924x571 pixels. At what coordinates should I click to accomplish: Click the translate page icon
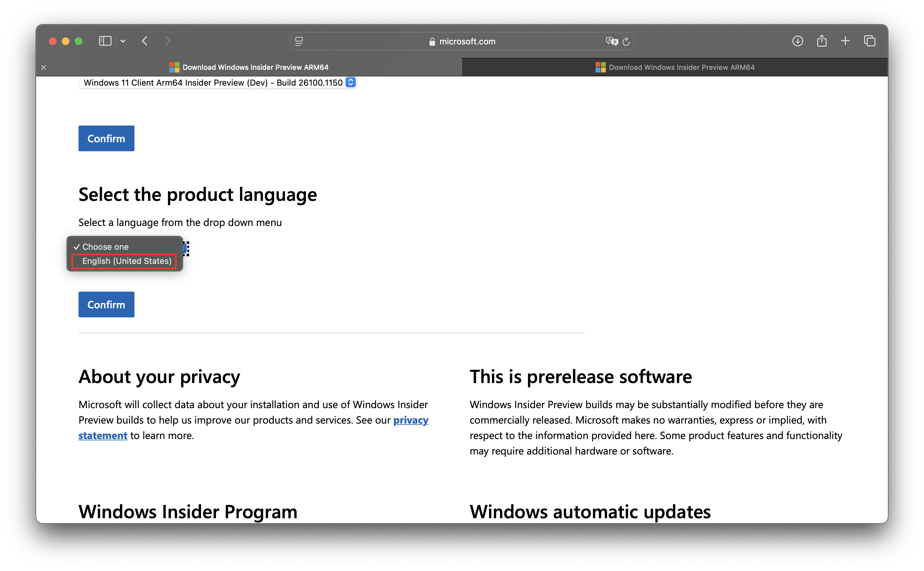coord(612,41)
